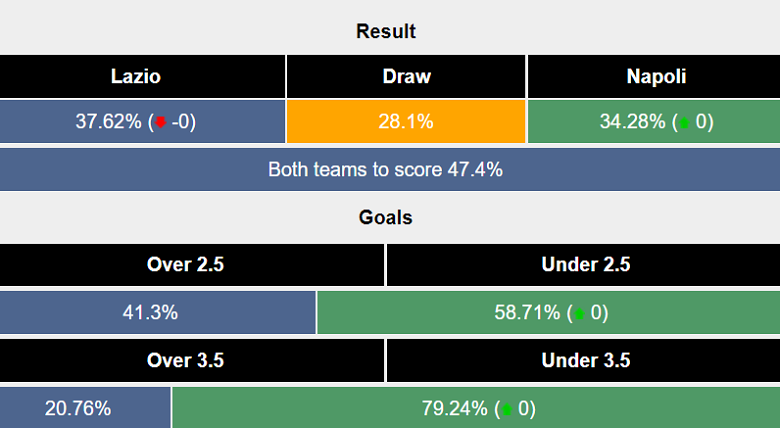Open the Over 2.5 goals header
Screen dimensions: 780x428
[192, 265]
